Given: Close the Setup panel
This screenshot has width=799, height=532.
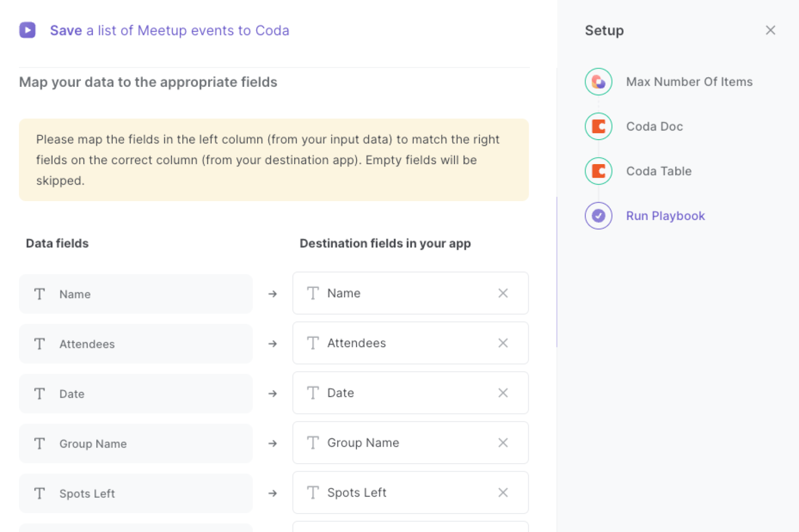Looking at the screenshot, I should 770,30.
